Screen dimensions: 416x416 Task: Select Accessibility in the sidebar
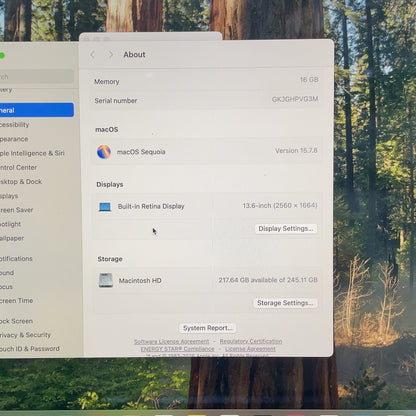coord(15,125)
